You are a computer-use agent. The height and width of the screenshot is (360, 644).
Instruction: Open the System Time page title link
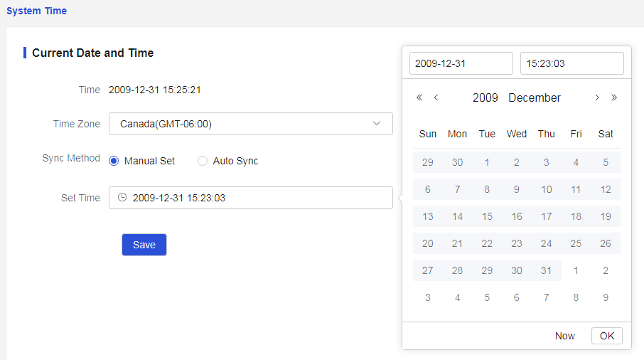point(36,11)
